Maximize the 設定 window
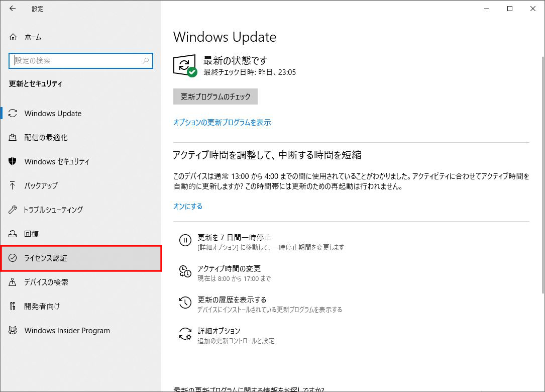 [x=510, y=9]
